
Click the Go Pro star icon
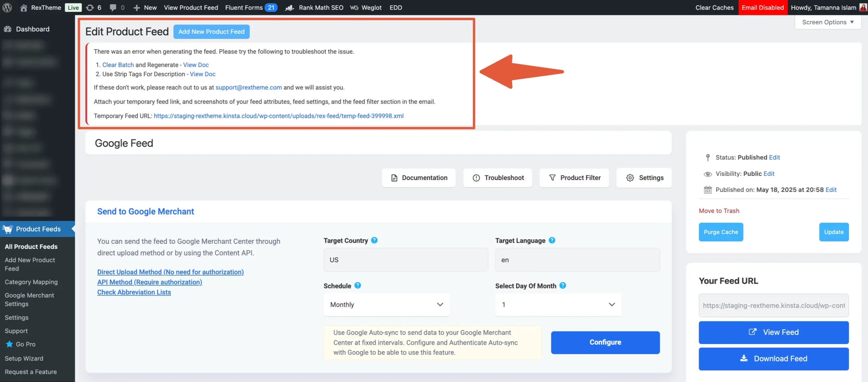9,344
